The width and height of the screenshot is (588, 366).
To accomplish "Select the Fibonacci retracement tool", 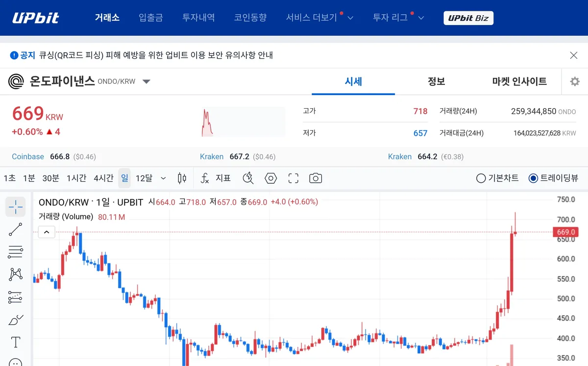I will point(16,252).
